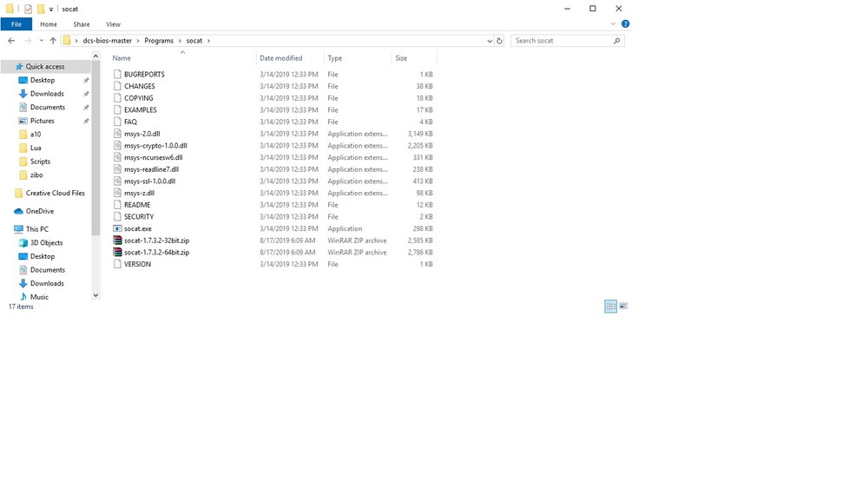
Task: Click the navigation pane scroll down arrow
Action: point(95,296)
